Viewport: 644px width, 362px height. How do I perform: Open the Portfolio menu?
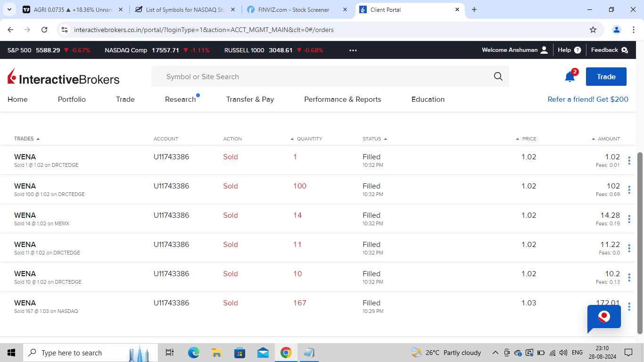click(72, 99)
